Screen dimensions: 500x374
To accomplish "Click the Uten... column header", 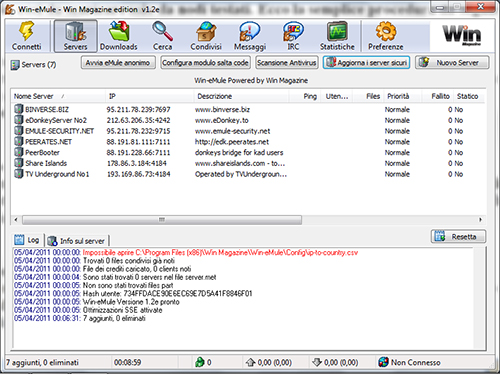I will tap(337, 96).
